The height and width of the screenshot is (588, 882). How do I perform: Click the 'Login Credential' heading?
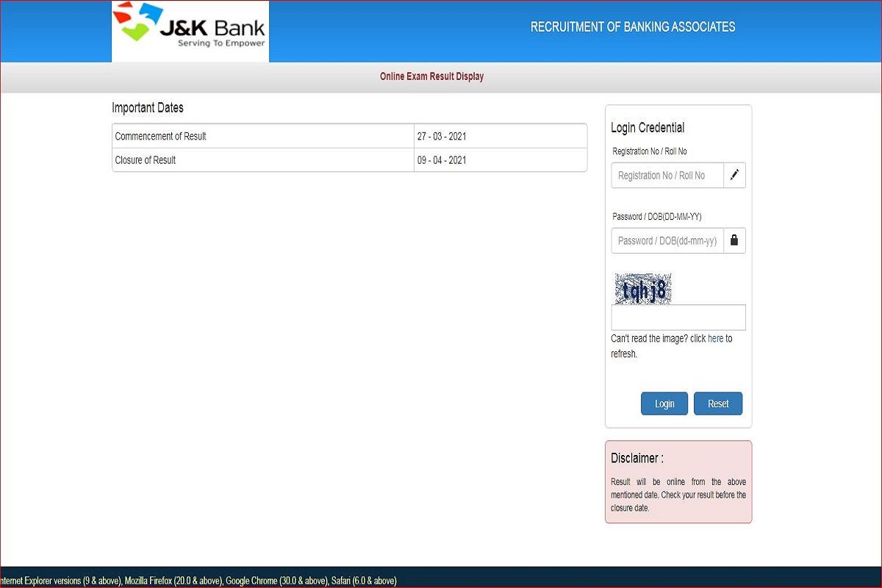[x=648, y=128]
